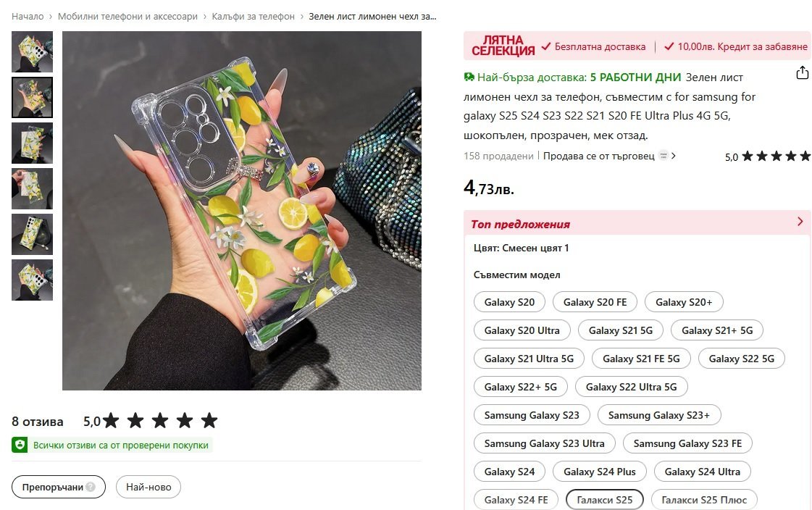812x510 pixels.
Task: Pick the Галакси S25 model option
Action: 604,500
